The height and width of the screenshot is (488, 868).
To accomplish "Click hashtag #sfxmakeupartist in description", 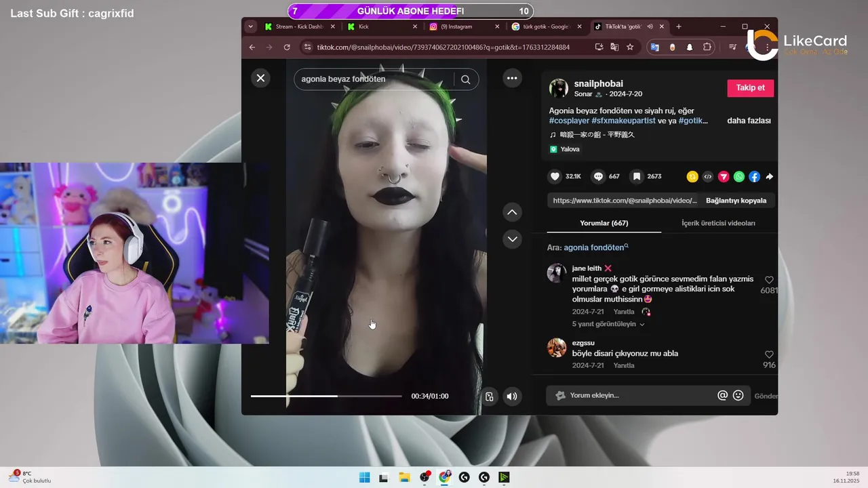I will click(624, 121).
